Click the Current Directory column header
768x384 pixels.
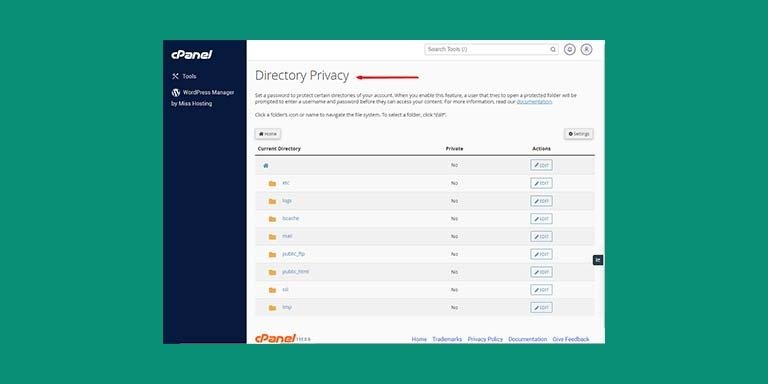[279, 149]
